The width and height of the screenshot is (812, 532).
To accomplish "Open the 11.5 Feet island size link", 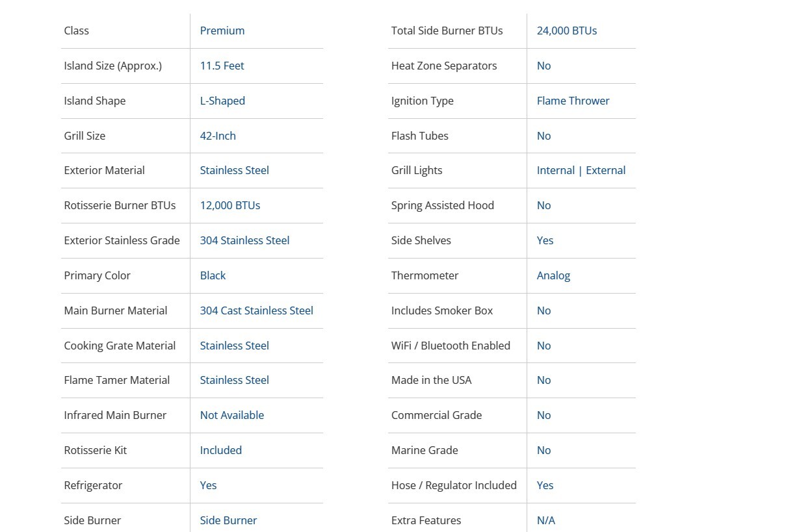I will click(x=222, y=66).
